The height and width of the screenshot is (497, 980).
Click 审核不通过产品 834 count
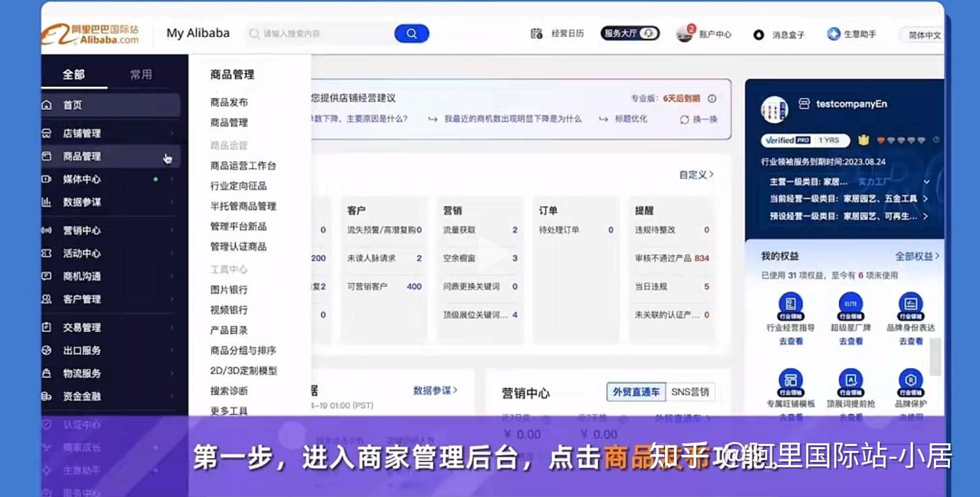click(x=702, y=258)
